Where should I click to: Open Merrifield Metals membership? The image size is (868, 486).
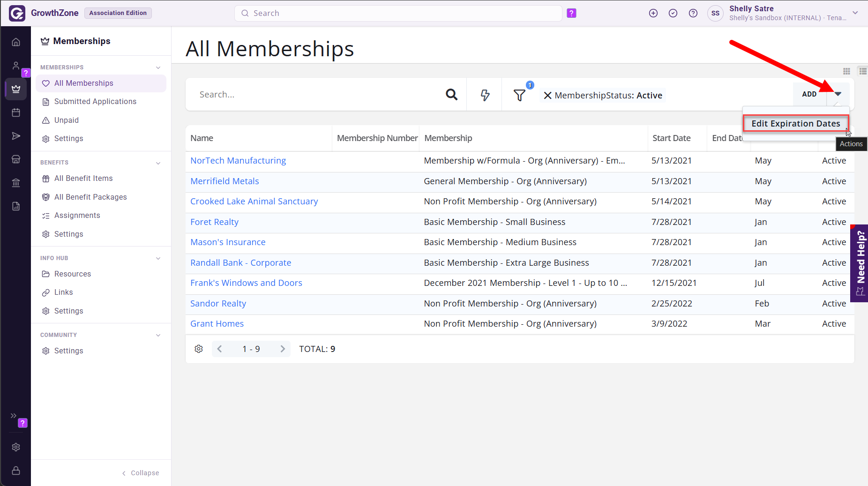224,181
